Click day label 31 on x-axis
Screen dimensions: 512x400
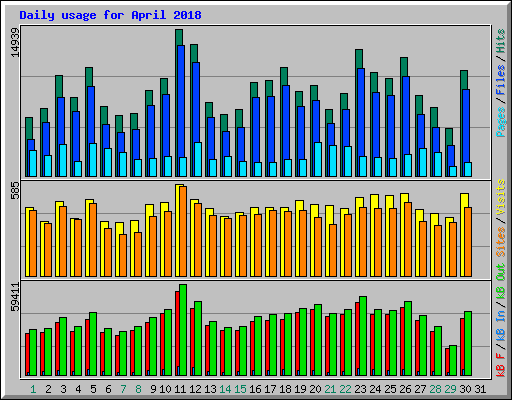click(x=480, y=389)
